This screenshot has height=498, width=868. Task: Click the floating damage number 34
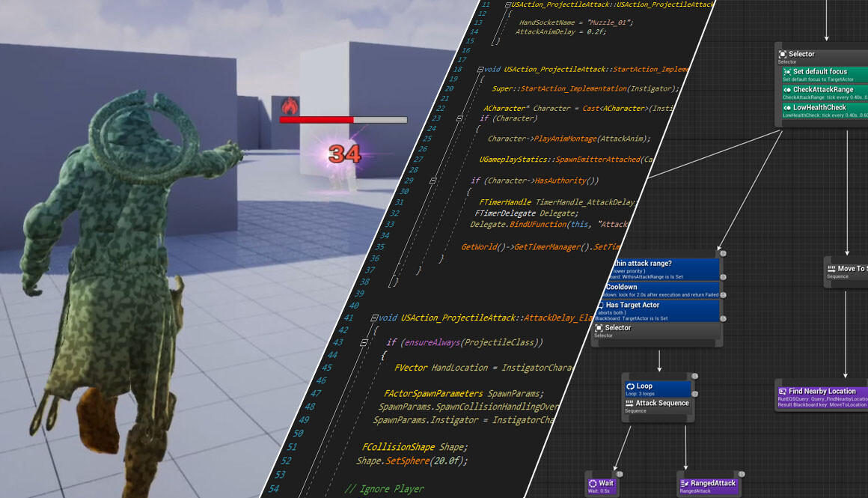point(344,155)
